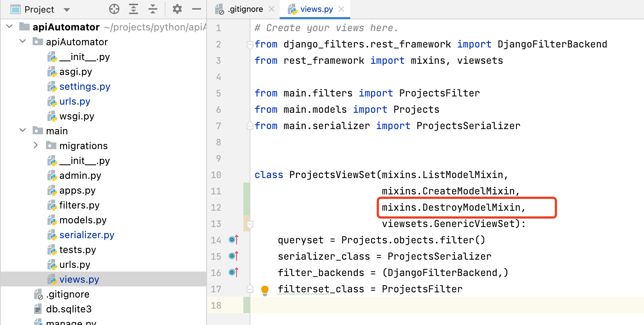Click ProjectsSerializer in line 7 import

(x=468, y=126)
